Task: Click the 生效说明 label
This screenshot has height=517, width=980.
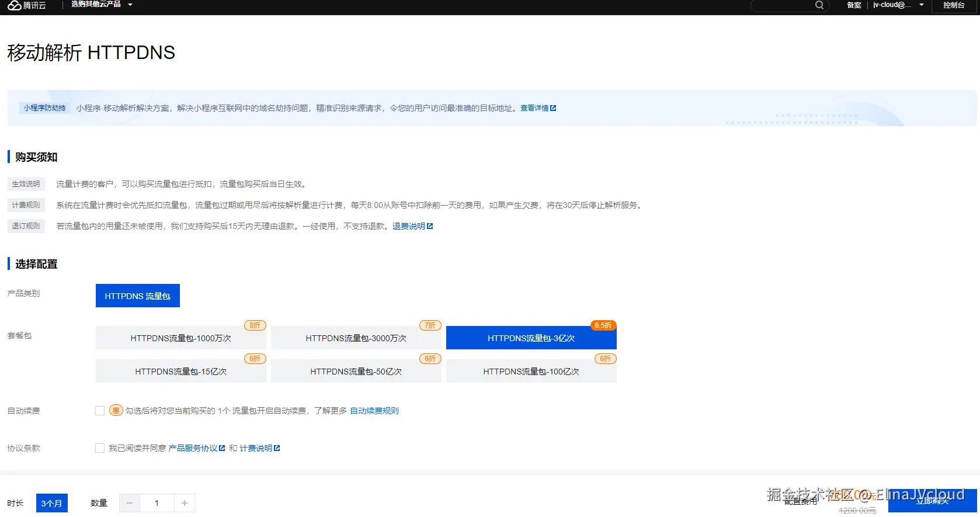Action: 26,184
